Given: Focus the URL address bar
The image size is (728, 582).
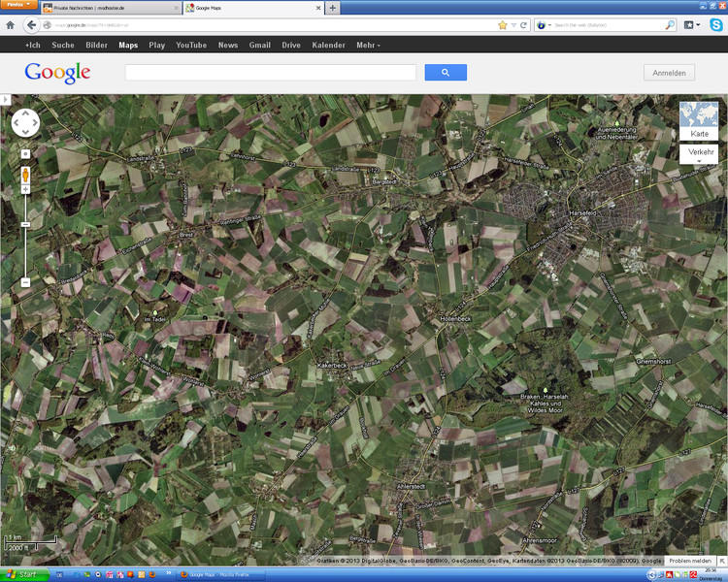Looking at the screenshot, I should pyautogui.click(x=274, y=25).
